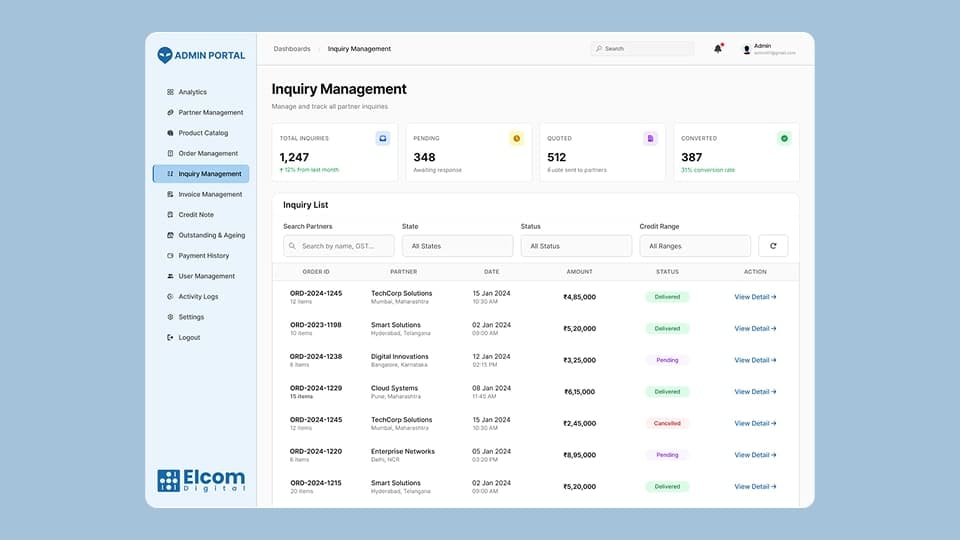Click the refresh icon beside Credit Range
The height and width of the screenshot is (540, 960).
pos(773,246)
